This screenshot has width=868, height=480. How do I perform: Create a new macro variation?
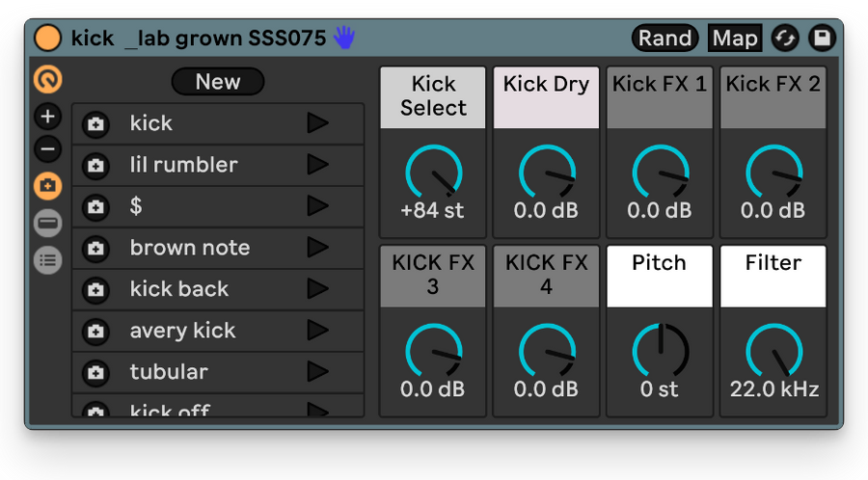(218, 82)
